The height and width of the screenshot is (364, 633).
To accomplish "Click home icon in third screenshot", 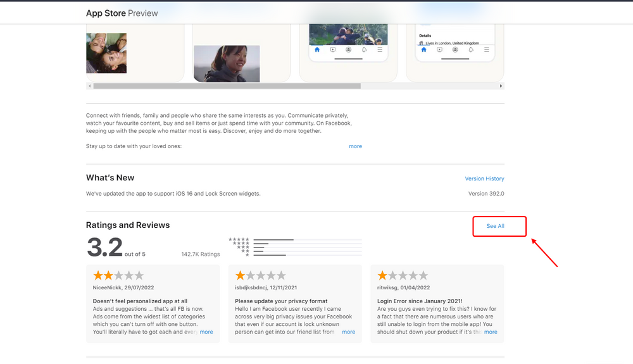I will tap(317, 49).
